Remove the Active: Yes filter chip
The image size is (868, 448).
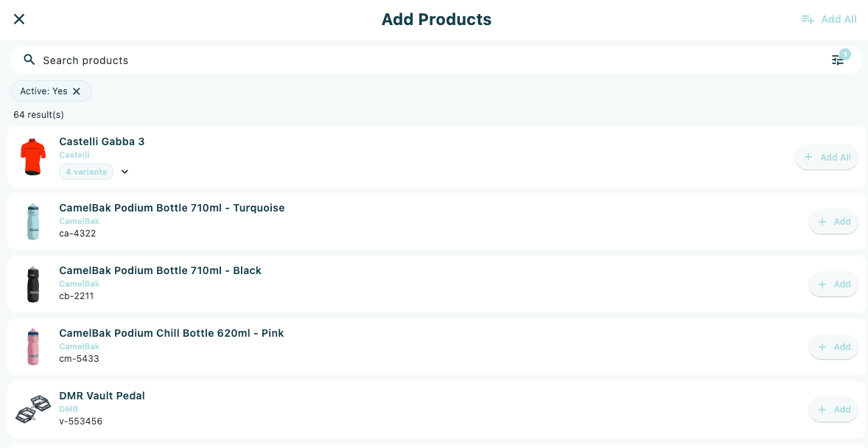[x=77, y=91]
